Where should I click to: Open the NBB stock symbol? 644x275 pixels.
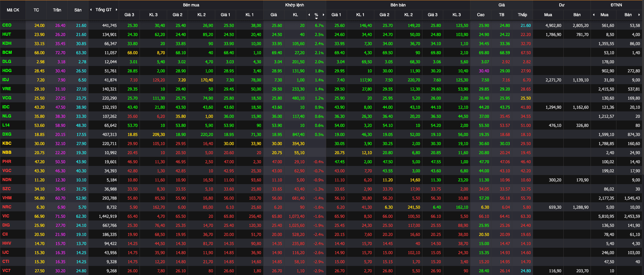[7, 152]
